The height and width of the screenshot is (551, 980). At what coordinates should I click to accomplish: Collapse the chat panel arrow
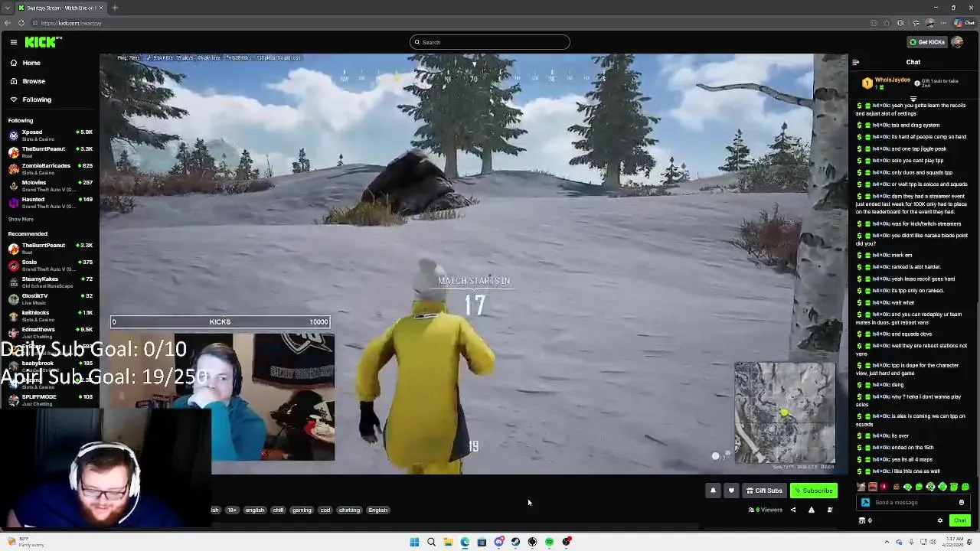pyautogui.click(x=856, y=63)
